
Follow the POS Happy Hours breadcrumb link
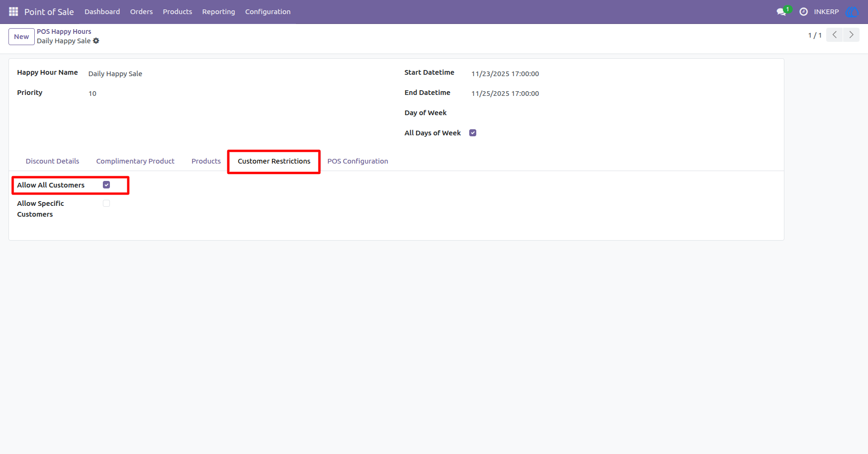coord(64,31)
